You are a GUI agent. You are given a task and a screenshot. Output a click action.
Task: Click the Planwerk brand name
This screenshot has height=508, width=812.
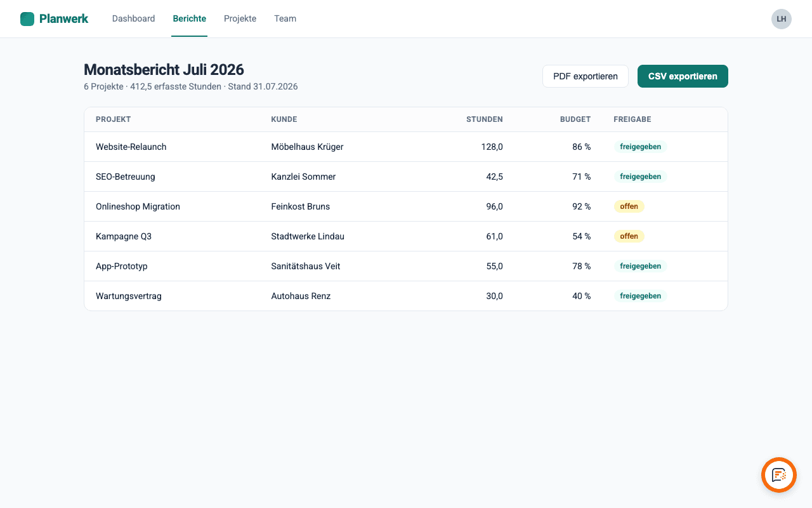(63, 19)
